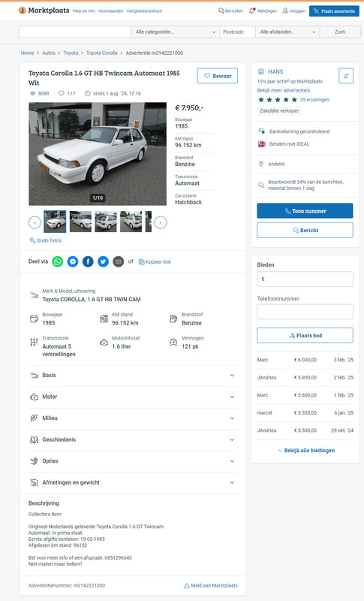The height and width of the screenshot is (601, 364).
Task: Open the main Corolla photo
Action: (98, 154)
